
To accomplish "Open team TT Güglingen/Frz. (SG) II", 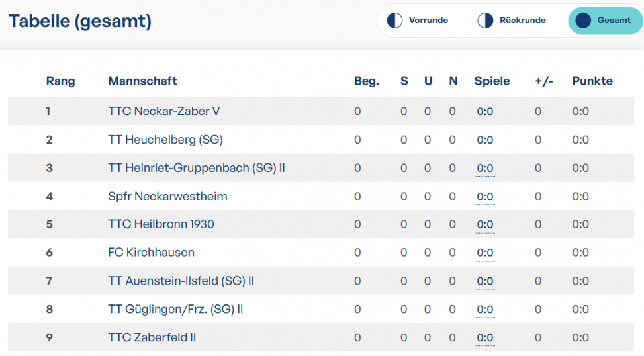I will (x=175, y=309).
